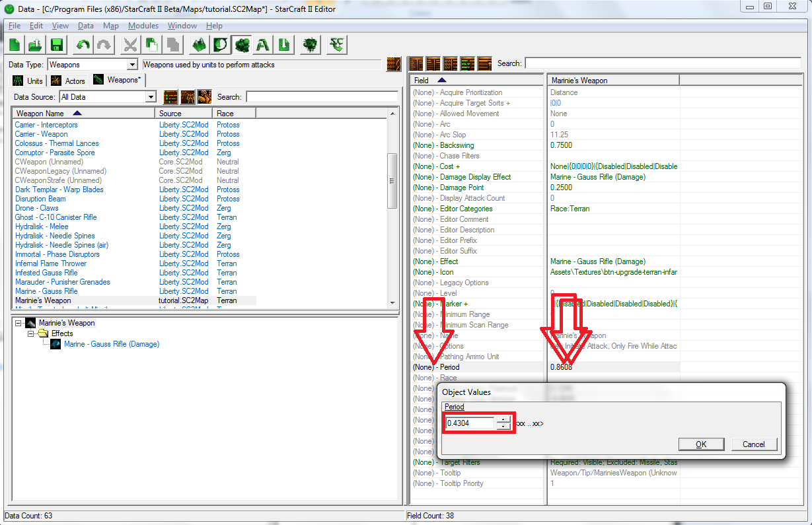Screen dimensions: 812x525
Task: Open the Data Type Weapons dropdown
Action: 132,65
